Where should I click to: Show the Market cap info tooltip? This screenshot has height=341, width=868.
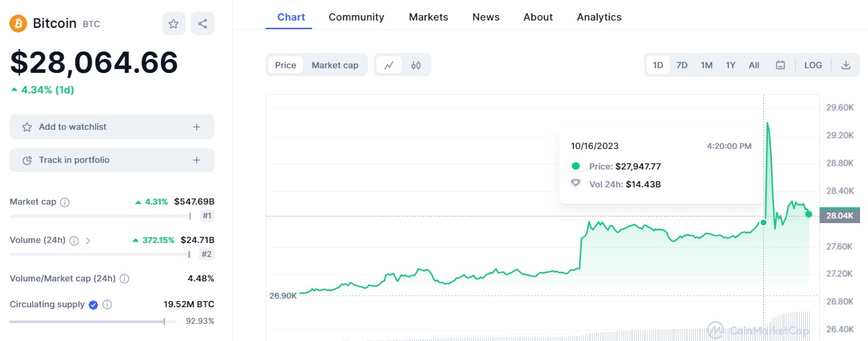click(x=65, y=202)
